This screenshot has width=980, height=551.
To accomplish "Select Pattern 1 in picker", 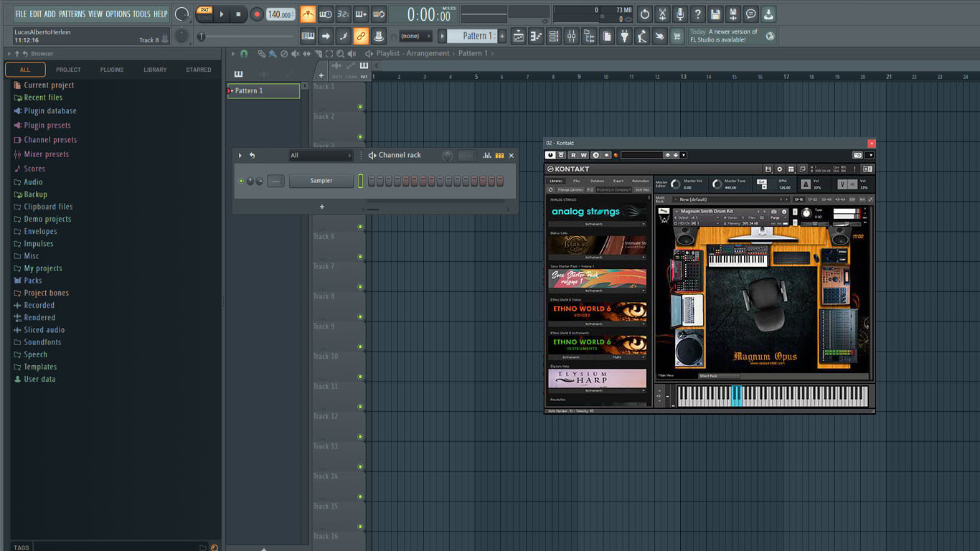I will (x=263, y=90).
